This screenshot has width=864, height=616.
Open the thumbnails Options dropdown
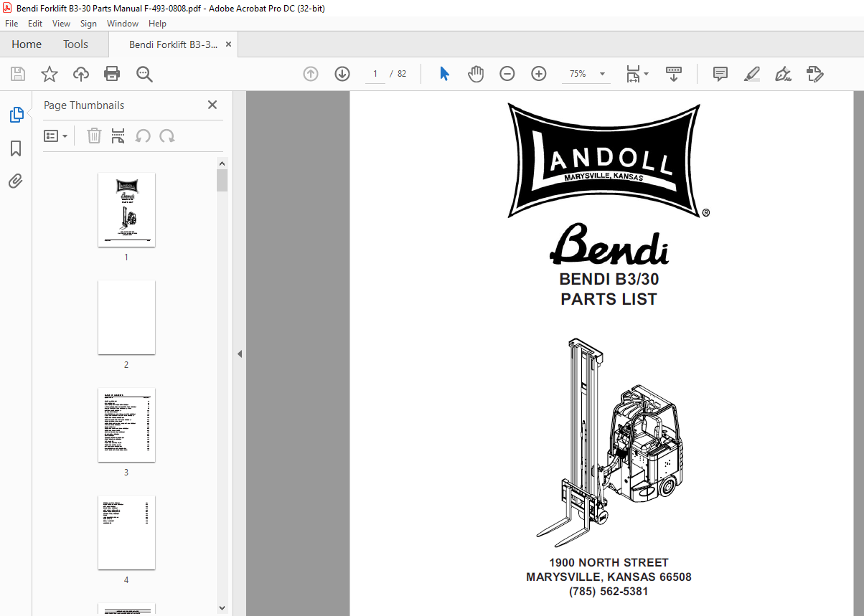[56, 136]
